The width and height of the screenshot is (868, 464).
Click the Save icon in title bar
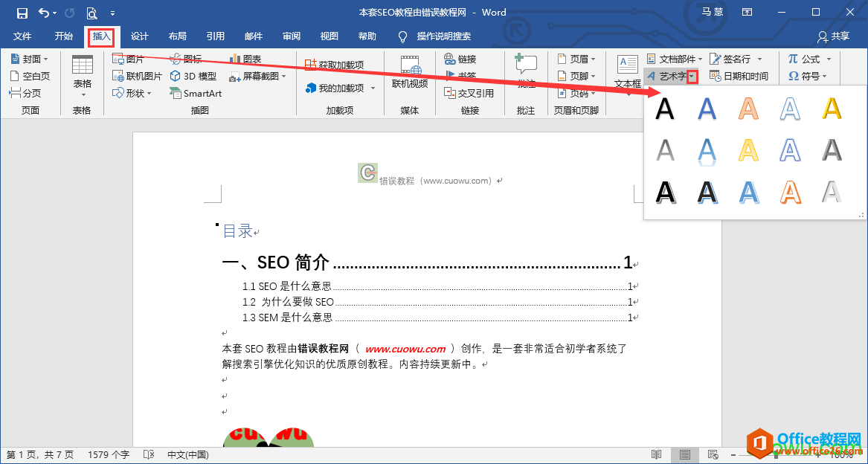[x=22, y=13]
